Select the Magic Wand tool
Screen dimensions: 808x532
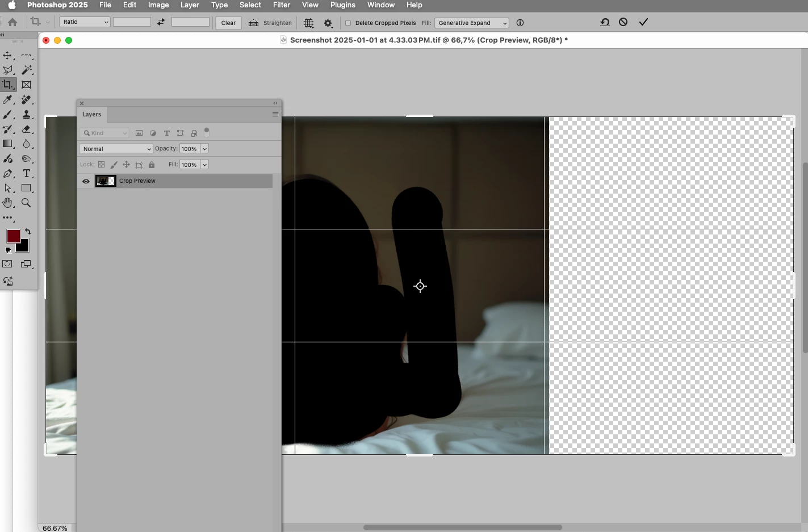[27, 70]
